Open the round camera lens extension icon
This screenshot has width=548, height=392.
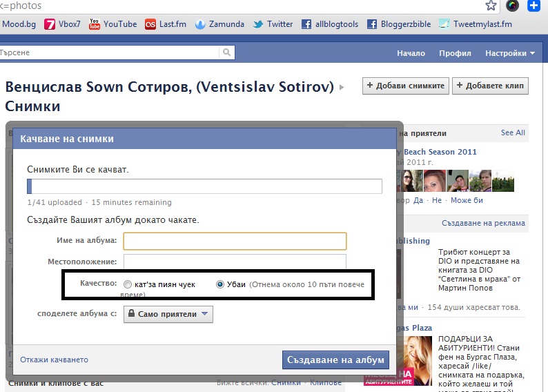coord(512,6)
